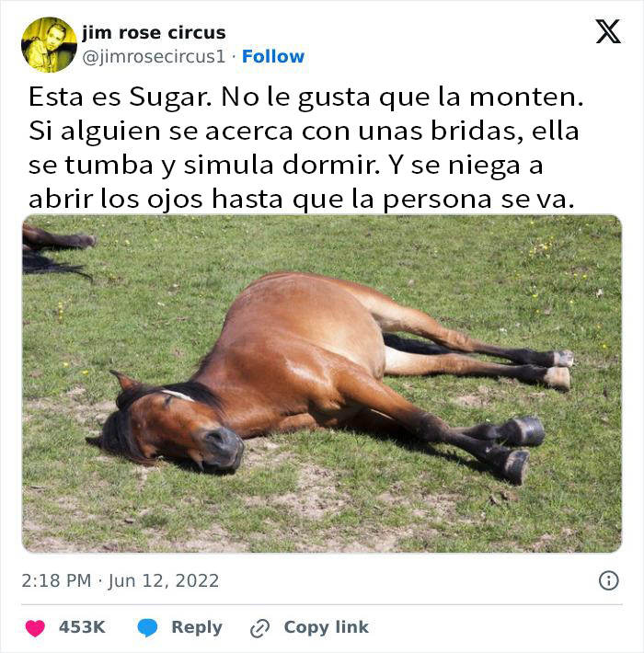
Task: Click the Reply label
Action: pos(197,627)
